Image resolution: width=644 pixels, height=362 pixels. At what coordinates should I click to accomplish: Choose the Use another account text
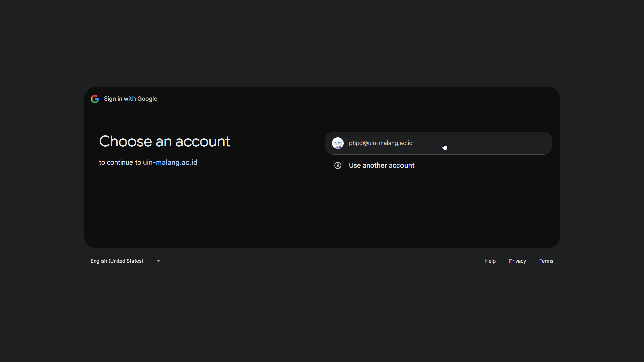(x=381, y=165)
